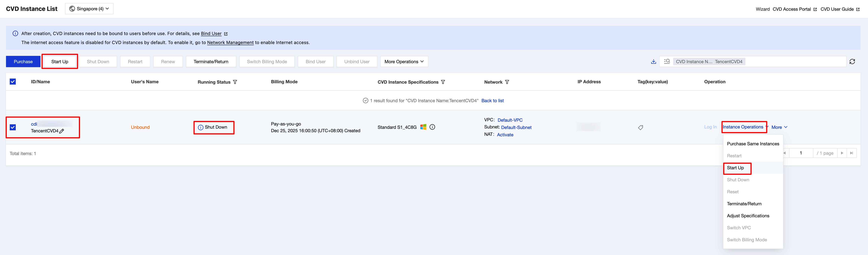Click the edit pencil next to TencentCVD4
Image resolution: width=868 pixels, height=255 pixels.
(x=62, y=131)
